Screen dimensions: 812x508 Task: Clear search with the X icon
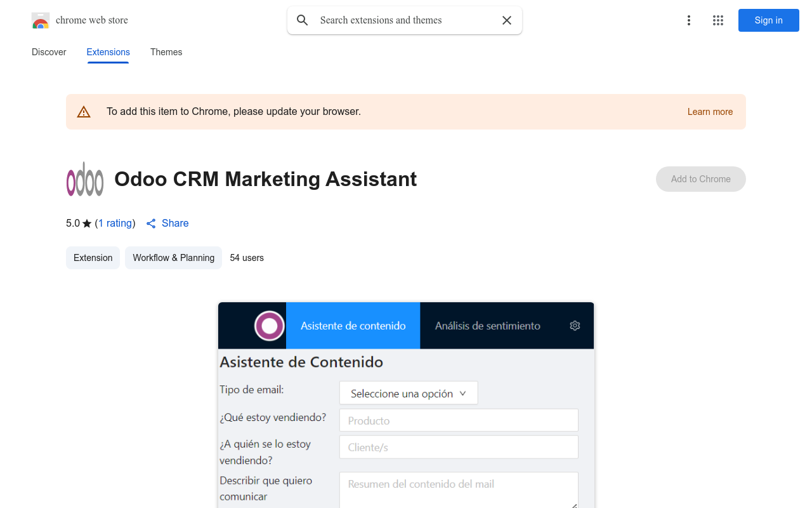[x=507, y=20]
